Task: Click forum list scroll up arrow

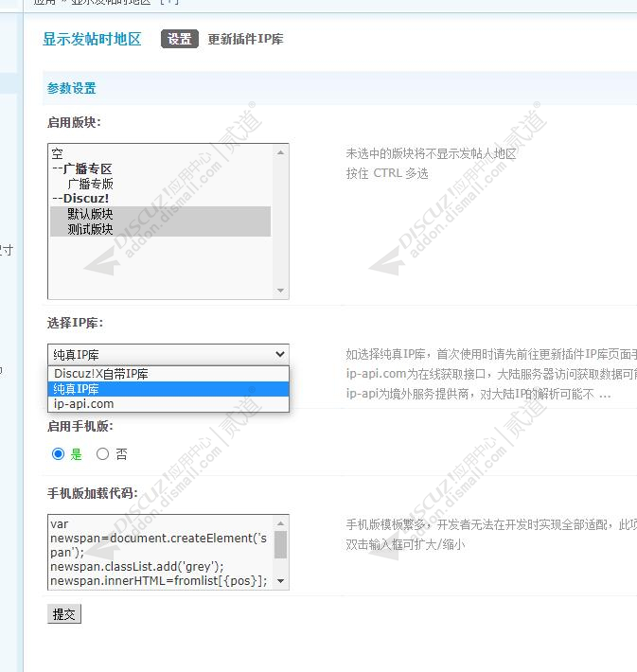Action: (280, 152)
